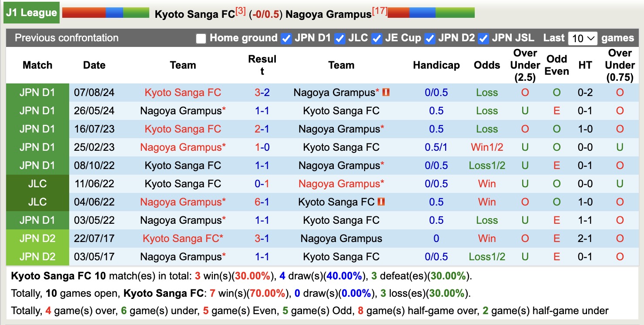Click the Handicap column header
The image size is (644, 325).
tap(436, 65)
